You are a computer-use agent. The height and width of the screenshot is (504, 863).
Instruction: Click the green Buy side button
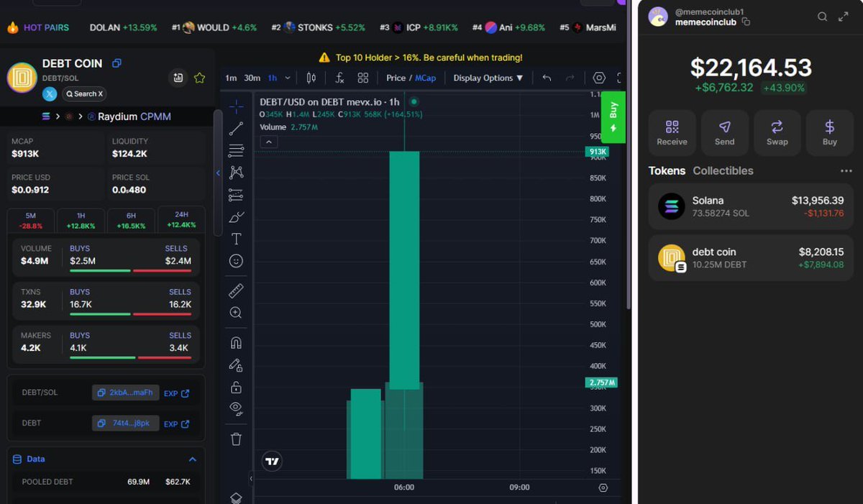coord(613,116)
